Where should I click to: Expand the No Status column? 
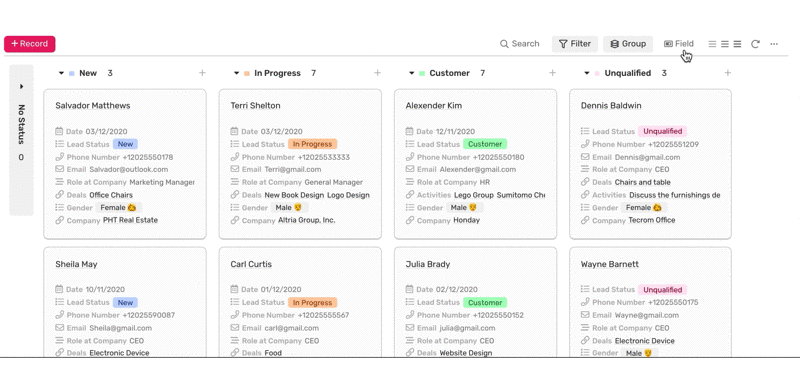click(21, 87)
